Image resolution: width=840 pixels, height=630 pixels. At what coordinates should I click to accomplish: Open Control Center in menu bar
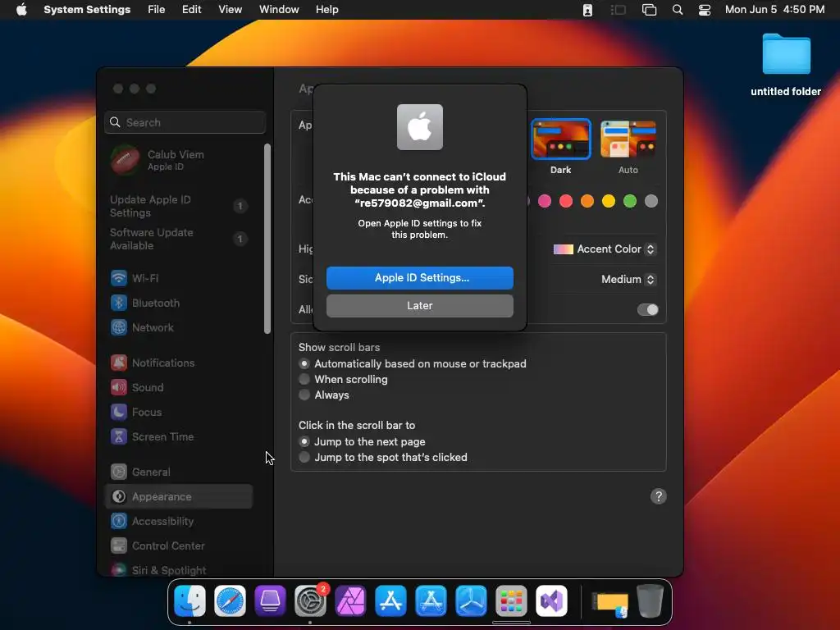pyautogui.click(x=705, y=10)
